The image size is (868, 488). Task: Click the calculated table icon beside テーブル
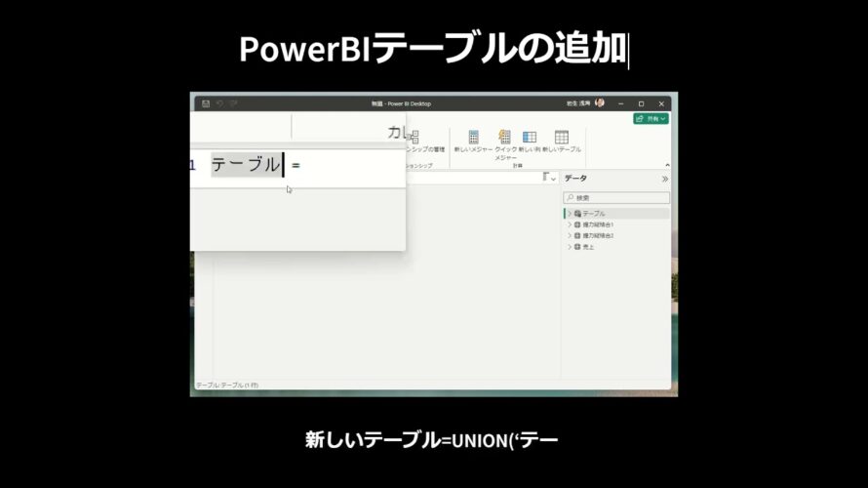[x=577, y=214]
